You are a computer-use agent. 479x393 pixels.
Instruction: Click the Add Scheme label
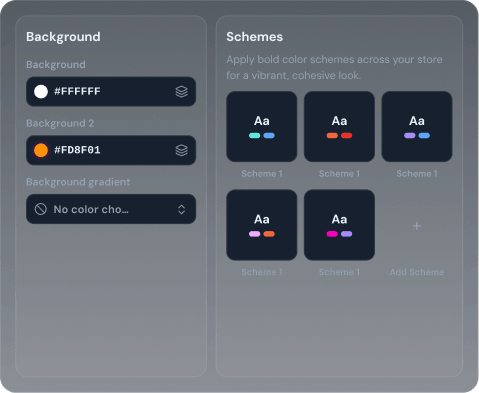coord(417,272)
